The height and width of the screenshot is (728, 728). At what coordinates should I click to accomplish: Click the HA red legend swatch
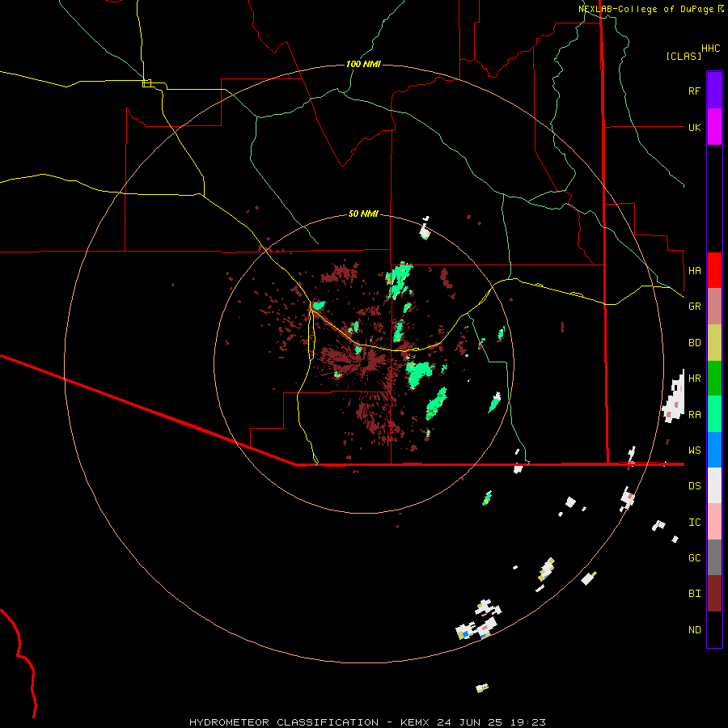click(x=714, y=270)
